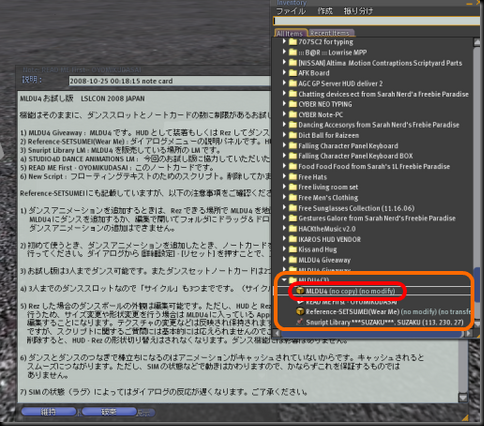Select the CYBER NEO TYPING folder name

(x=325, y=104)
